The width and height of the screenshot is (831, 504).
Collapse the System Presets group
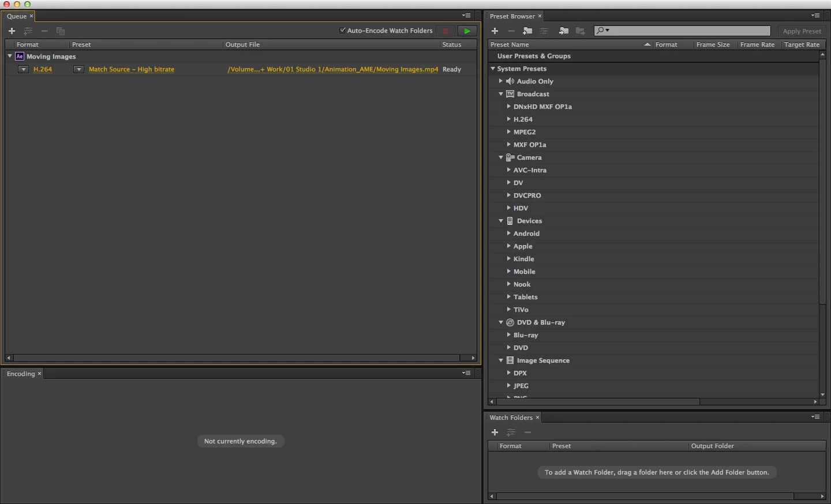493,69
